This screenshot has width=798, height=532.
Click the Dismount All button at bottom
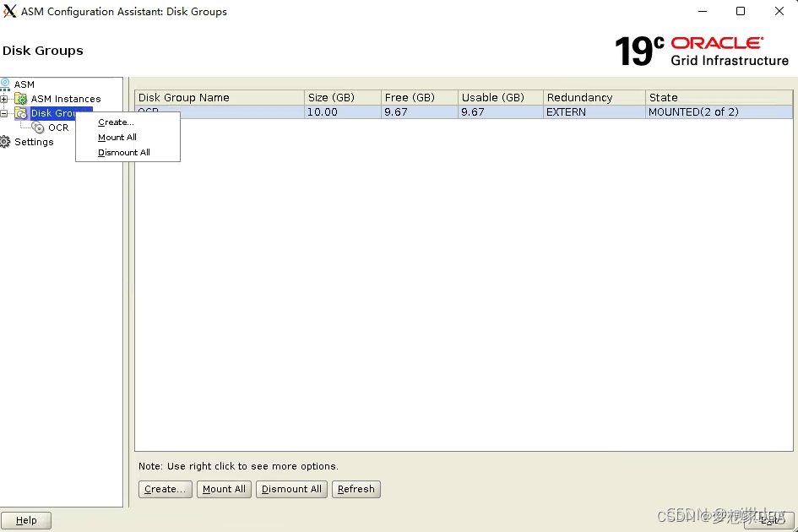(291, 489)
